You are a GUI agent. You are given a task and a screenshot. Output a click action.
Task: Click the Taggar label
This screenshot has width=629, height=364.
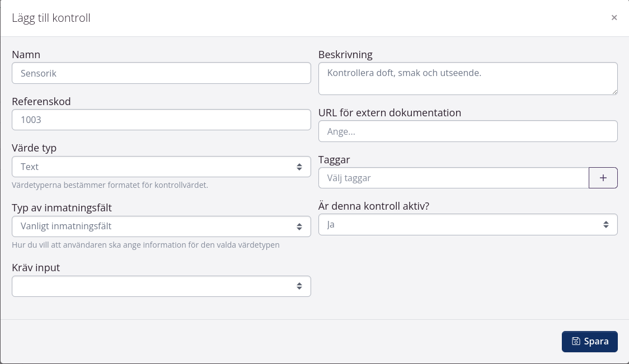[334, 159]
